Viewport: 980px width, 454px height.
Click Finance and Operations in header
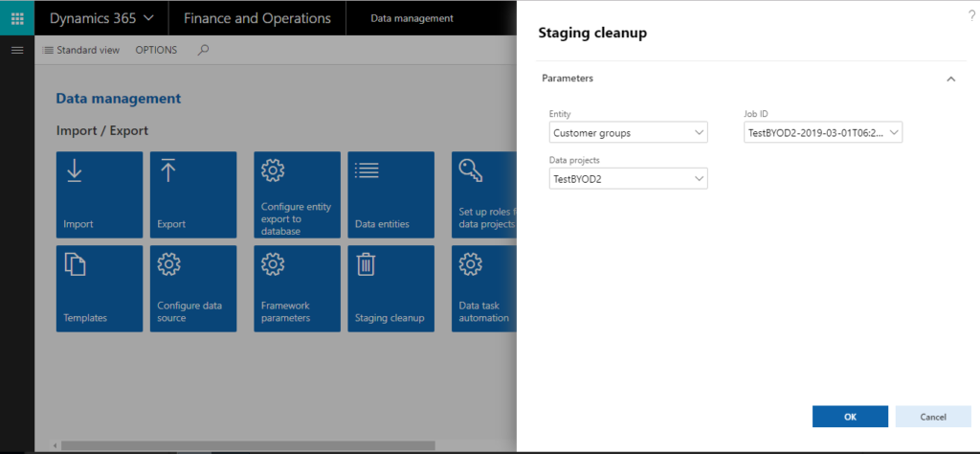(256, 18)
